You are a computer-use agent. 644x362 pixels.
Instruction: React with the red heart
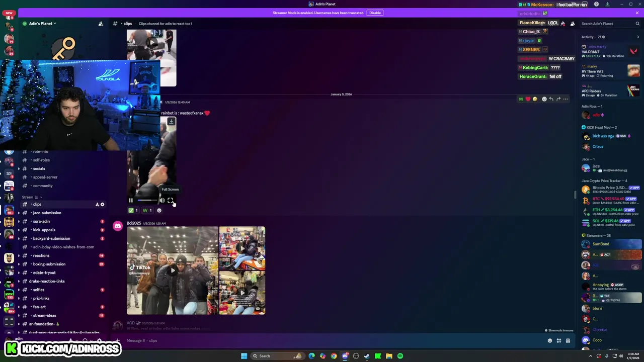(x=528, y=99)
